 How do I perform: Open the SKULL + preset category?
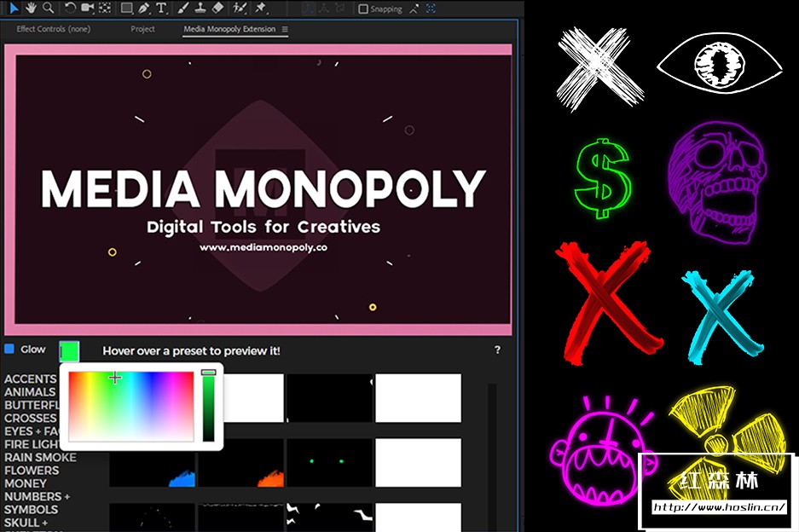26,523
